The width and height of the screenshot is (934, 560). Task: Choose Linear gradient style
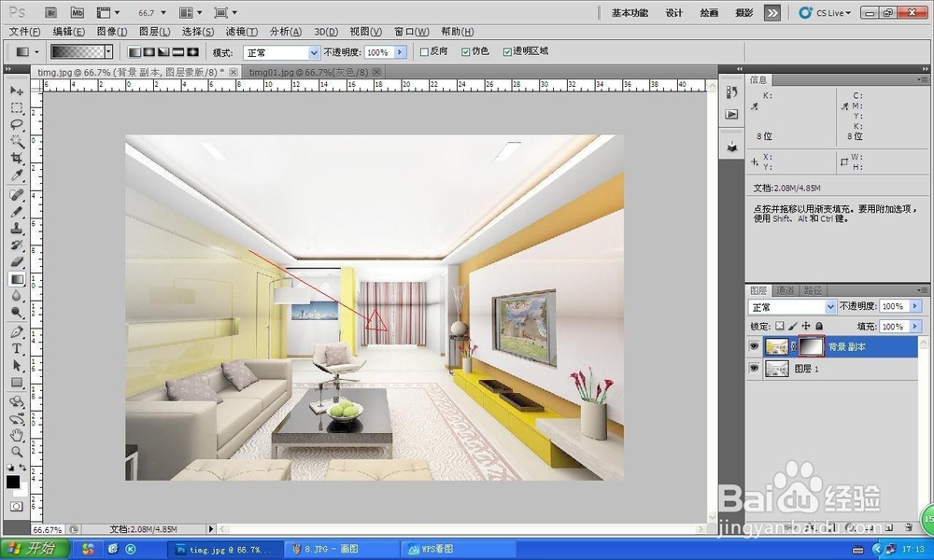click(135, 52)
